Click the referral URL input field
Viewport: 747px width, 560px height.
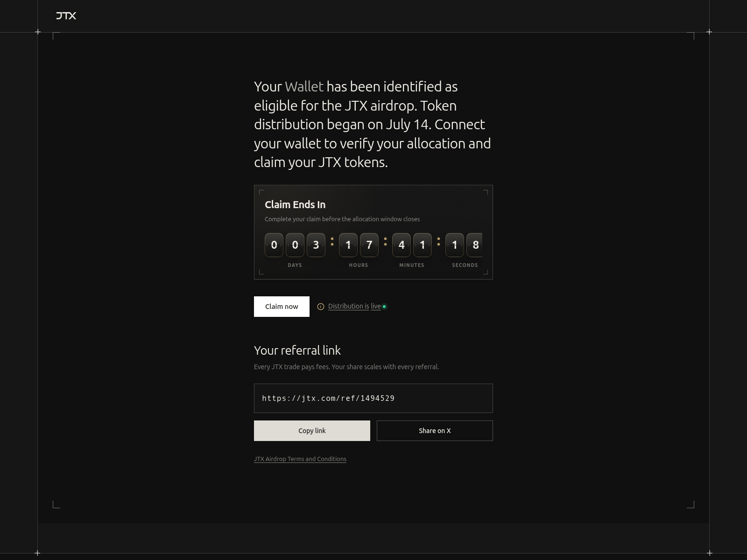pos(373,398)
